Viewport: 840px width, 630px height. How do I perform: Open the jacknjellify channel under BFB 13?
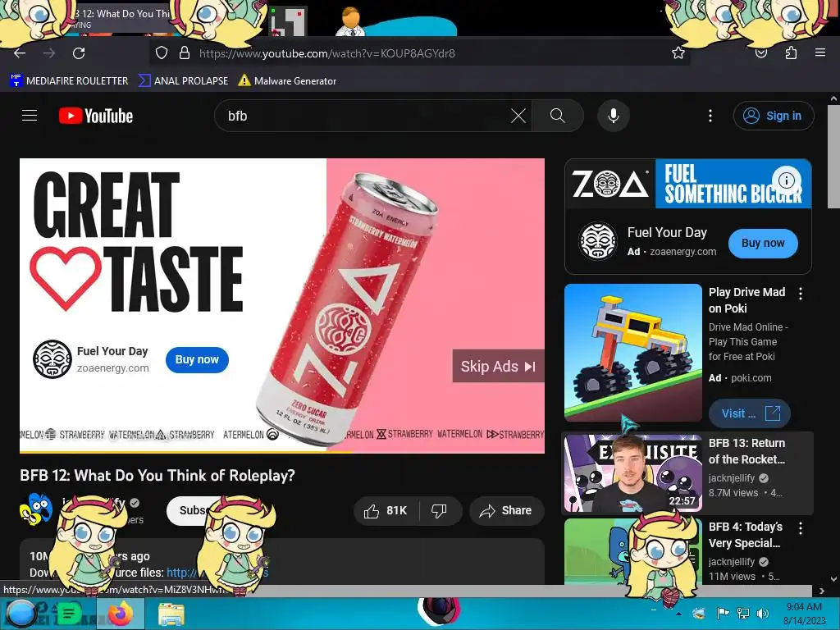pos(732,478)
